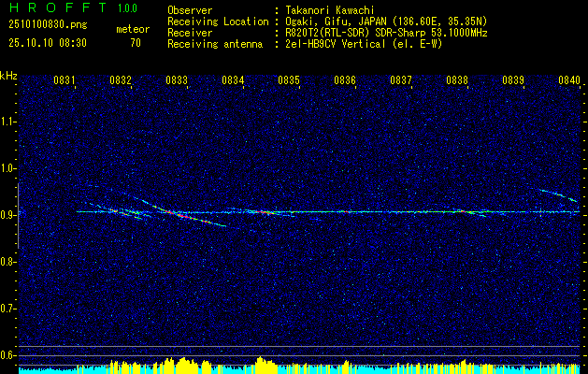Click the 0834 time marker
588x374 pixels.
point(233,79)
